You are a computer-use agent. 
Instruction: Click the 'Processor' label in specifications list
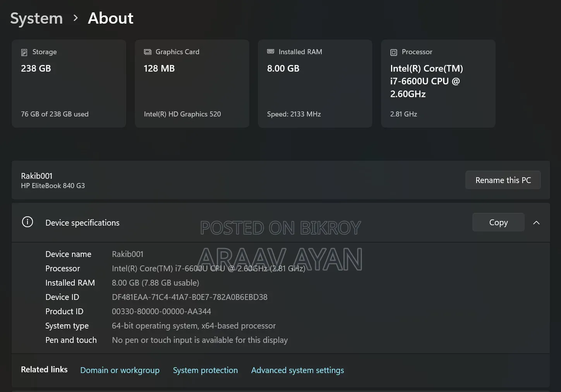click(x=63, y=269)
